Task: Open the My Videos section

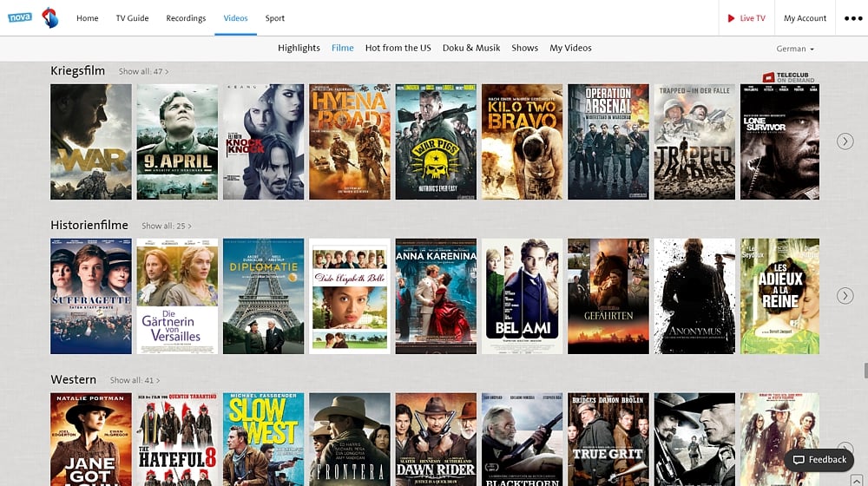Action: coord(571,48)
